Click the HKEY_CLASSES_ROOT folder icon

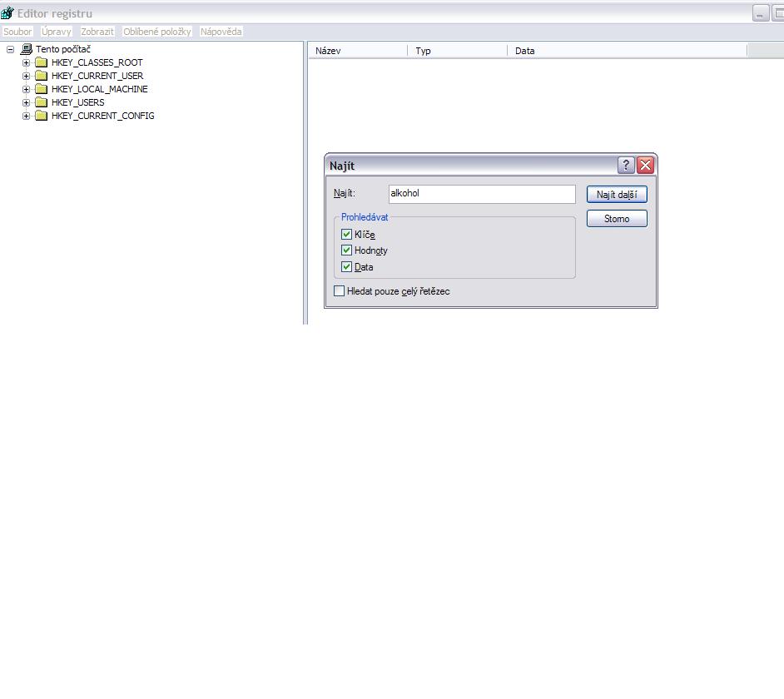coord(41,62)
